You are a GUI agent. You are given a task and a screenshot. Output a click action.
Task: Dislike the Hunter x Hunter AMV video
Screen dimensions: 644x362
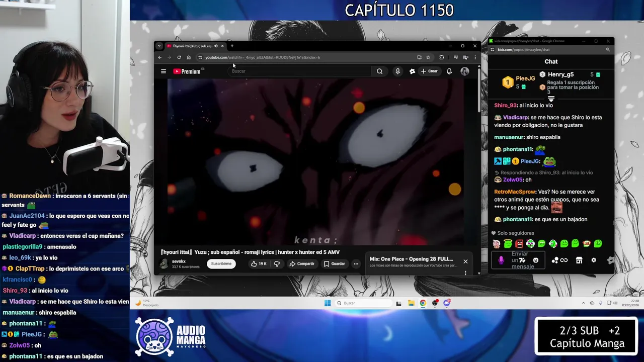(x=277, y=263)
